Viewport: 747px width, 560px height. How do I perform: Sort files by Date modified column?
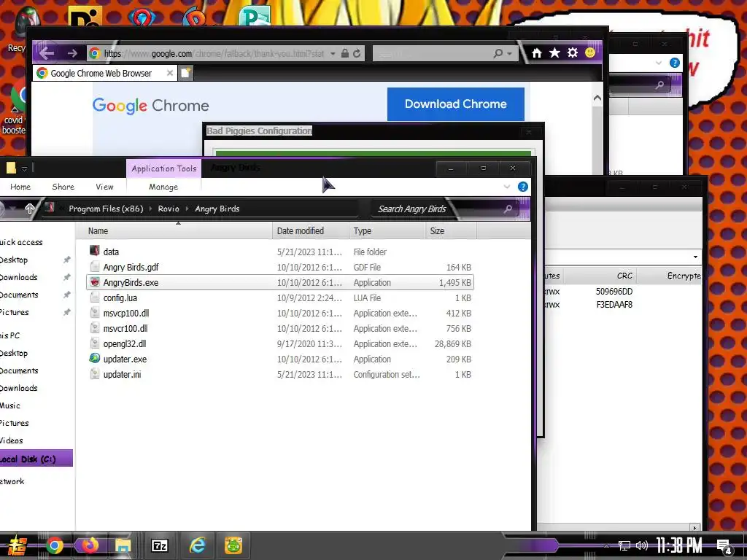click(311, 231)
